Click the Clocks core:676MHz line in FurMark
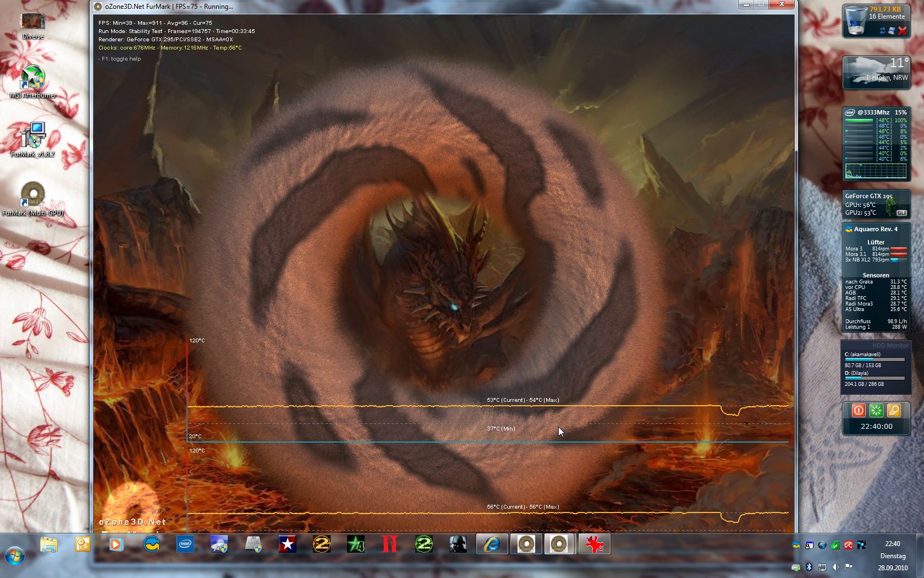The height and width of the screenshot is (578, 924). (170, 48)
